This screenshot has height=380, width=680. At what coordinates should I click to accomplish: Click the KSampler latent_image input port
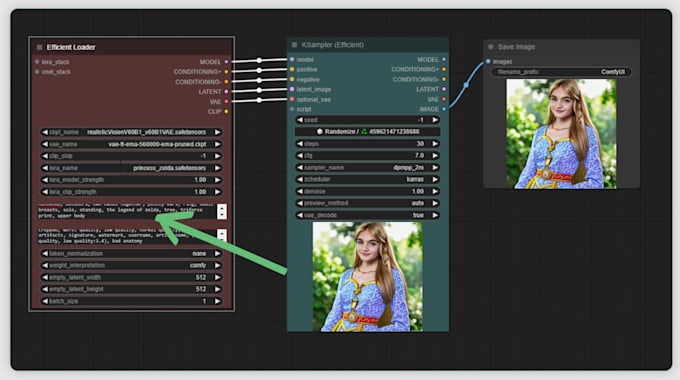coord(292,89)
